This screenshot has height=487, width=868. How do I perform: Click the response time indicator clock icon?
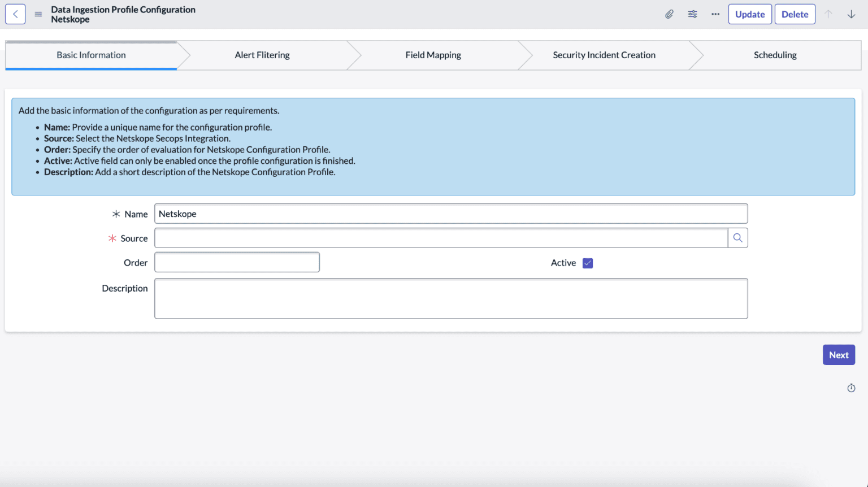[x=851, y=388]
